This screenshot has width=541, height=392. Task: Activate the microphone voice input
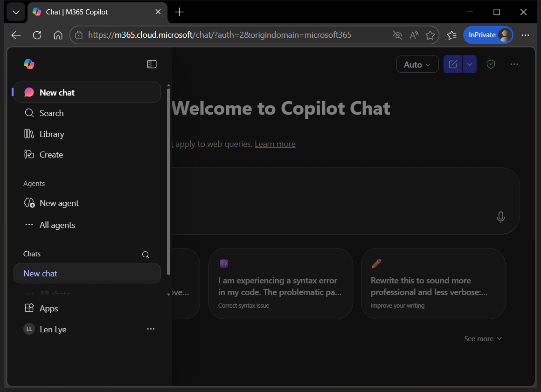coord(501,217)
